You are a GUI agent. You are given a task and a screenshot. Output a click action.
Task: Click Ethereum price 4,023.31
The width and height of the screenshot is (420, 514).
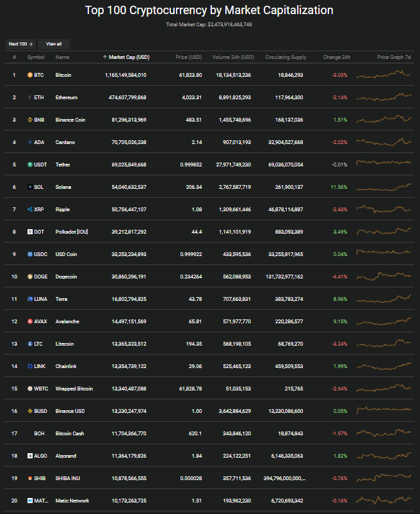[192, 97]
